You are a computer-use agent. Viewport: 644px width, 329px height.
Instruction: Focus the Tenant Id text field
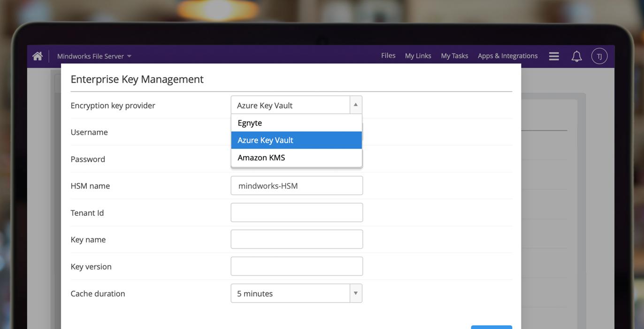(x=297, y=212)
